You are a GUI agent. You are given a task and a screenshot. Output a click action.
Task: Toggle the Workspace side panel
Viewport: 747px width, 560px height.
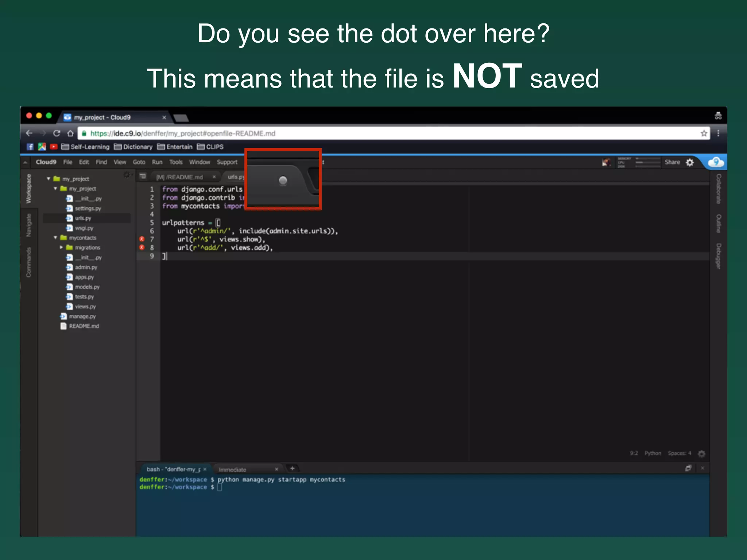coord(29,189)
